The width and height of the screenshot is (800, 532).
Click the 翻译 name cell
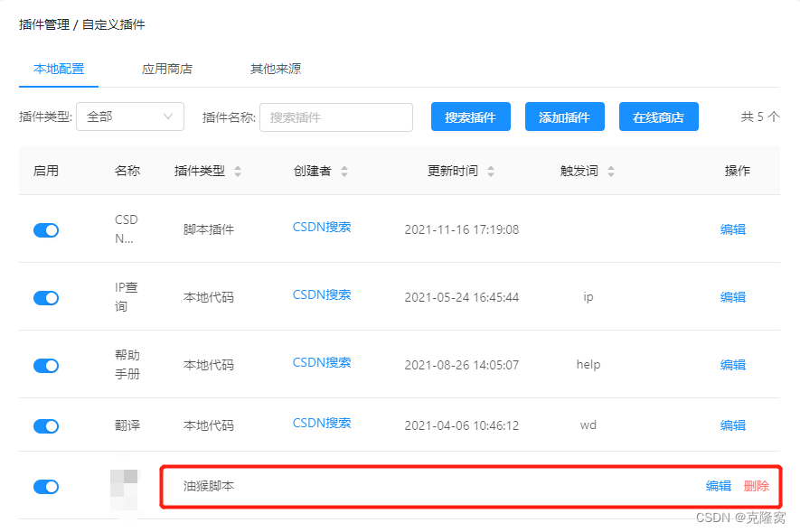point(127,425)
